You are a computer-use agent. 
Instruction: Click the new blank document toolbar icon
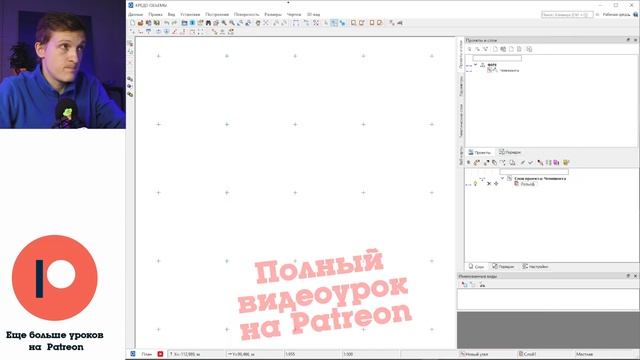132,23
